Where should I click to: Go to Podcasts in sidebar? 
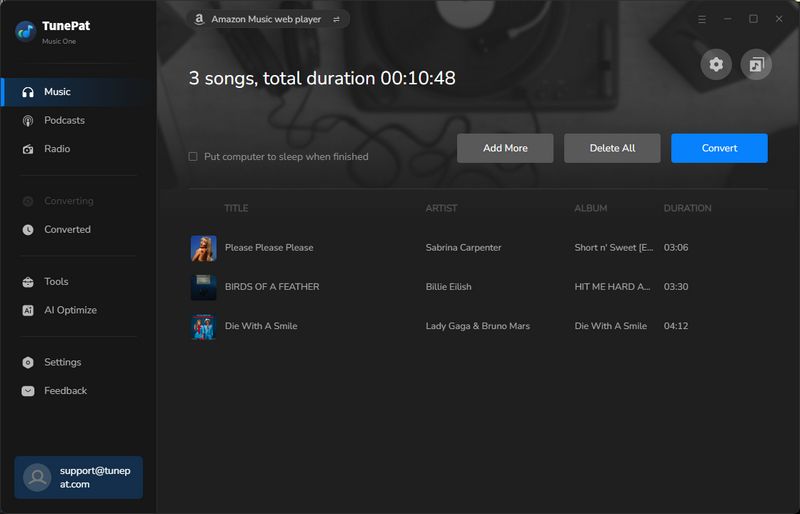tap(64, 121)
